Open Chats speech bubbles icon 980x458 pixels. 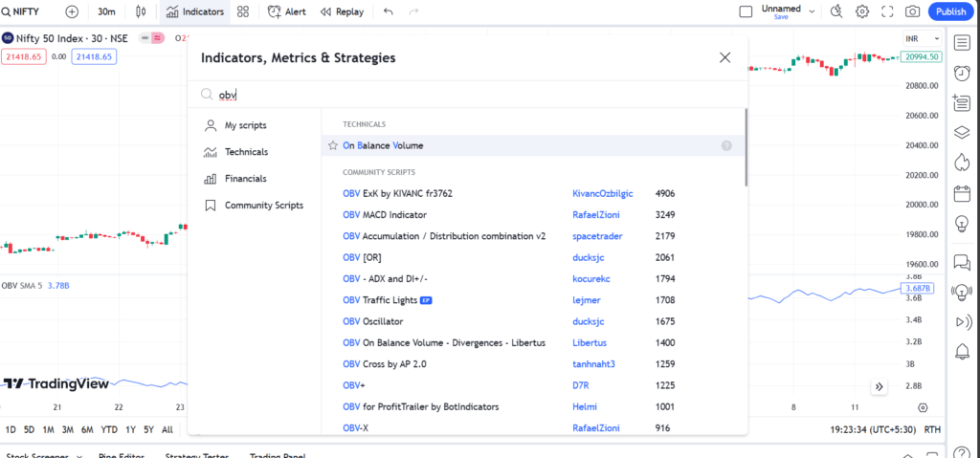[961, 262]
